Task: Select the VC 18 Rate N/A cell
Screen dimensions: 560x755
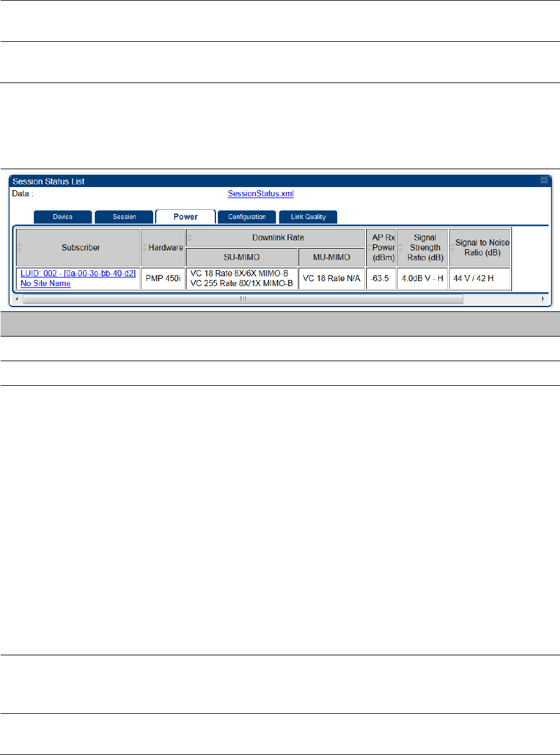Action: pyautogui.click(x=332, y=278)
